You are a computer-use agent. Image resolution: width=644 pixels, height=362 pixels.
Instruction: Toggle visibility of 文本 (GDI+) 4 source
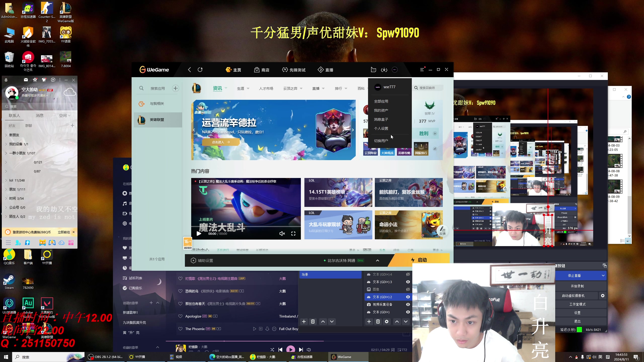coord(408,274)
